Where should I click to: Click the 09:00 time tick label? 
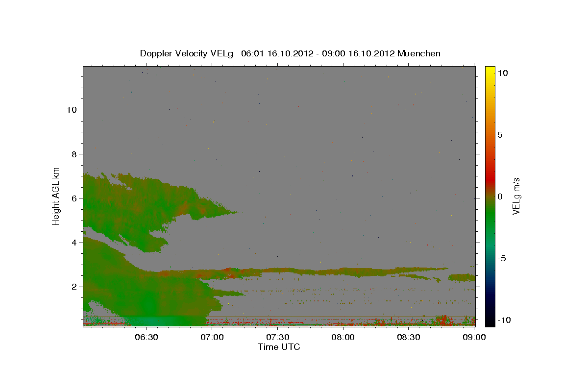[474, 338]
